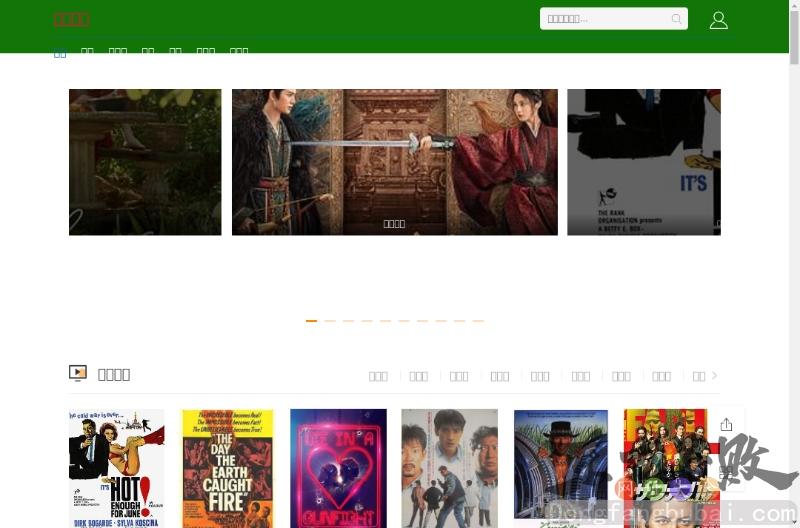Screen dimensions: 800x528
Task: Switch to the second carousel indicator dash
Action: 330,321
